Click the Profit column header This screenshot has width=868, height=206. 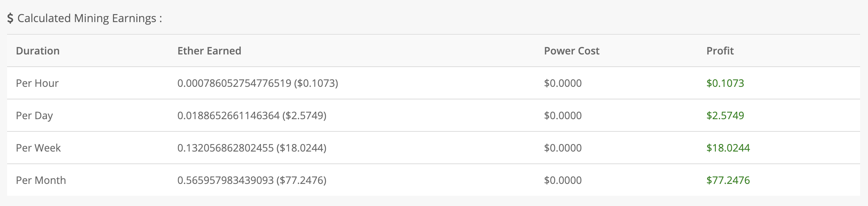(720, 51)
